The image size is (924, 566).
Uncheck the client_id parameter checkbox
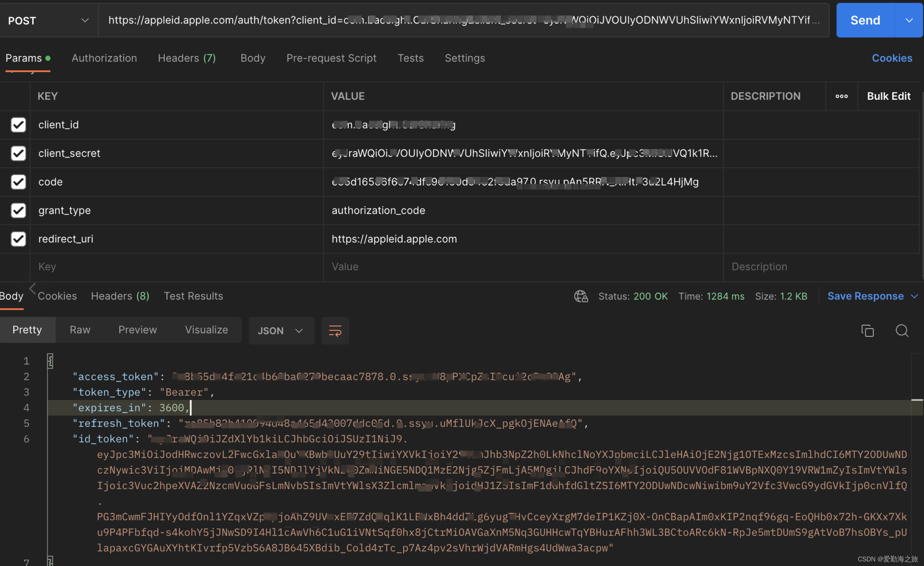[18, 125]
